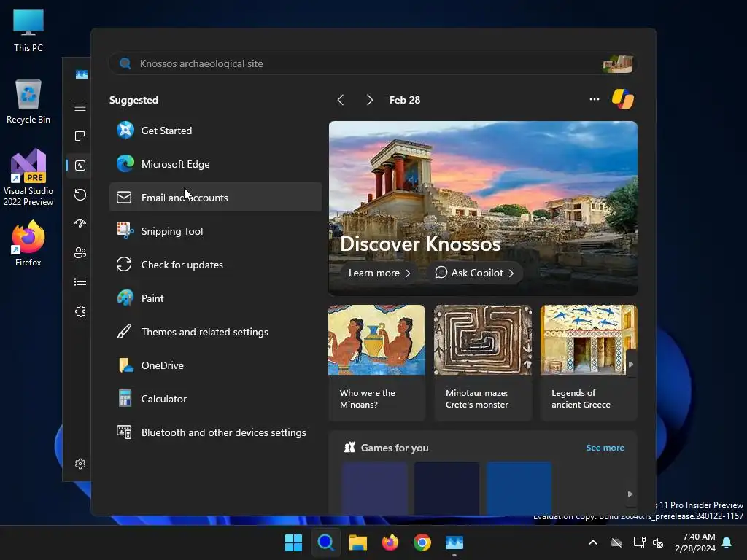747x560 pixels.
Task: Open Task Manager settings gear
Action: click(x=80, y=464)
